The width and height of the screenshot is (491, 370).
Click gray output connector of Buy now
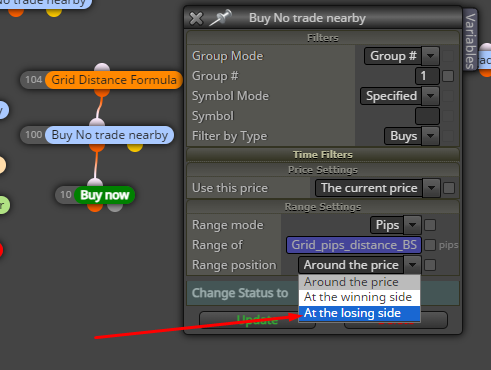(115, 207)
